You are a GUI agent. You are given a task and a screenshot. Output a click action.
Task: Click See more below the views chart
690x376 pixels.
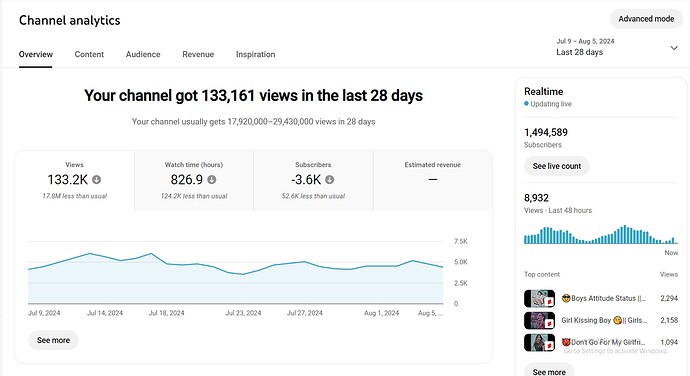53,340
